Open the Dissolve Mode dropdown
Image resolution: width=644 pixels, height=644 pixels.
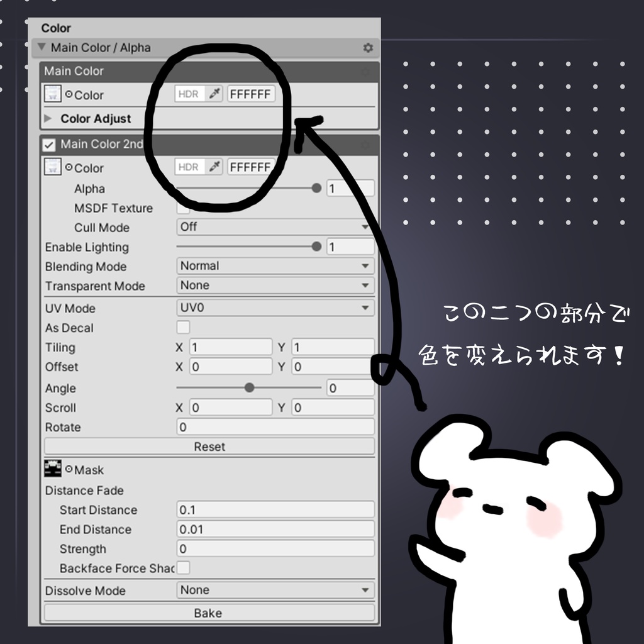275,590
